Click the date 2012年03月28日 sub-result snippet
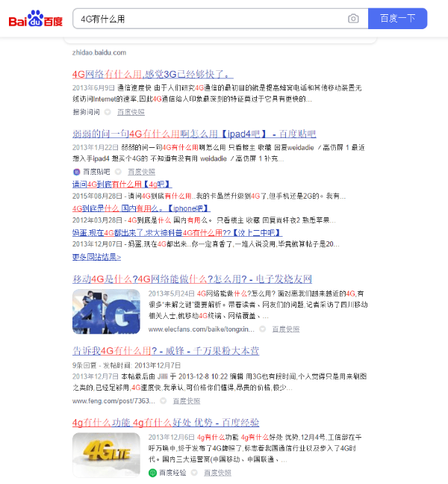Viewport: 448px width, 484px height. click(x=98, y=220)
